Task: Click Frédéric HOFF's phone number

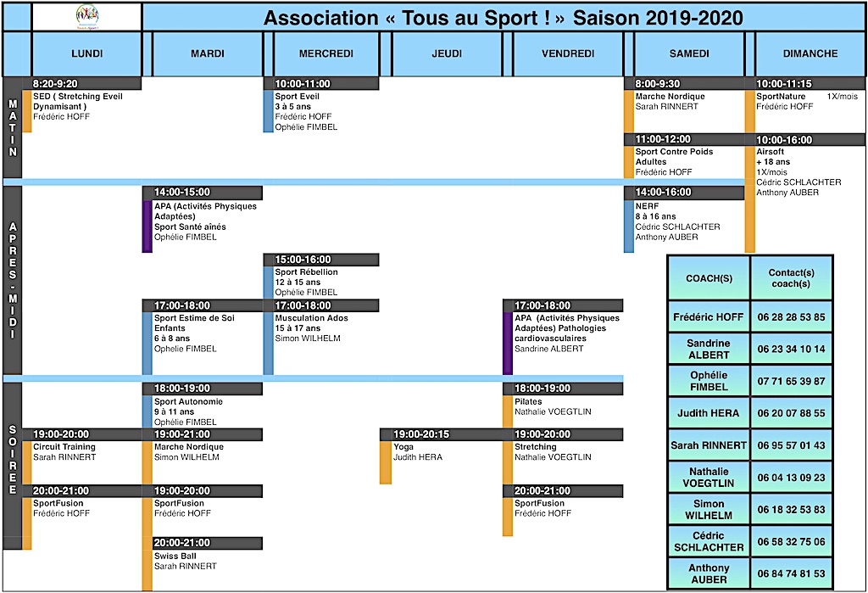Action: point(791,317)
